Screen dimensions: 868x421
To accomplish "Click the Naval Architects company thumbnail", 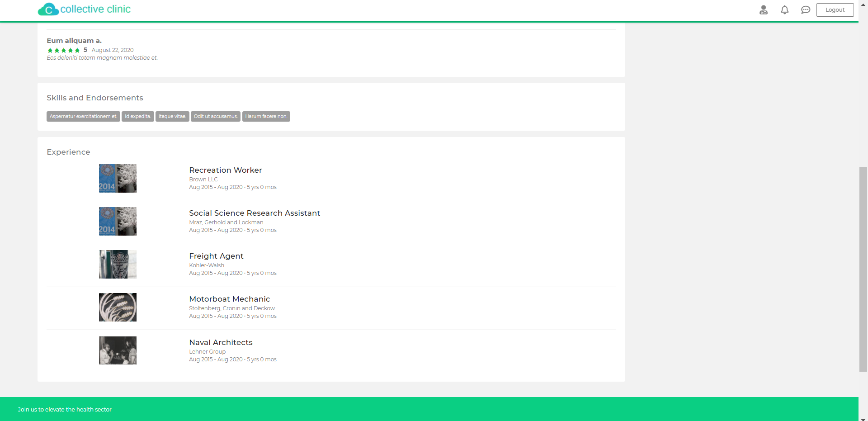I will coord(118,350).
